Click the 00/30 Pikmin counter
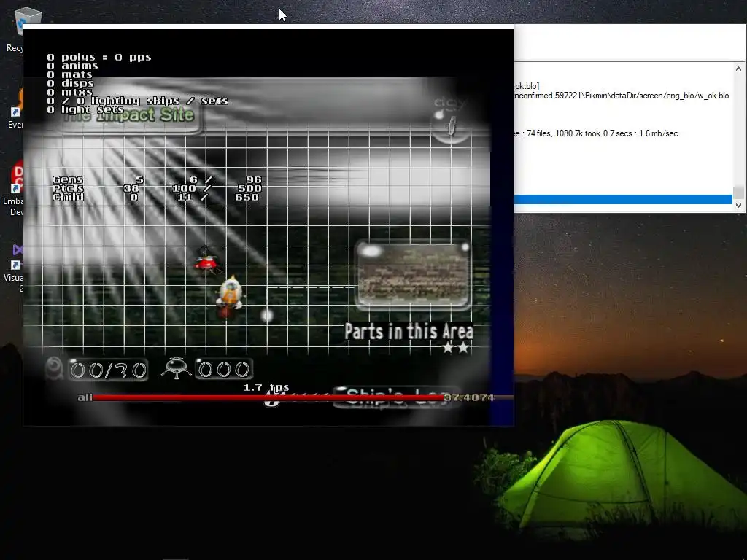 108,370
